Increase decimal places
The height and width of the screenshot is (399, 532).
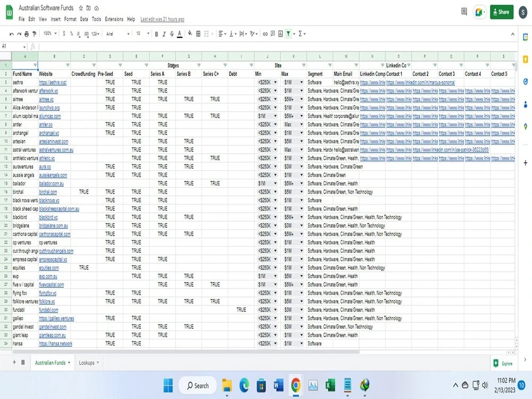pyautogui.click(x=86, y=34)
